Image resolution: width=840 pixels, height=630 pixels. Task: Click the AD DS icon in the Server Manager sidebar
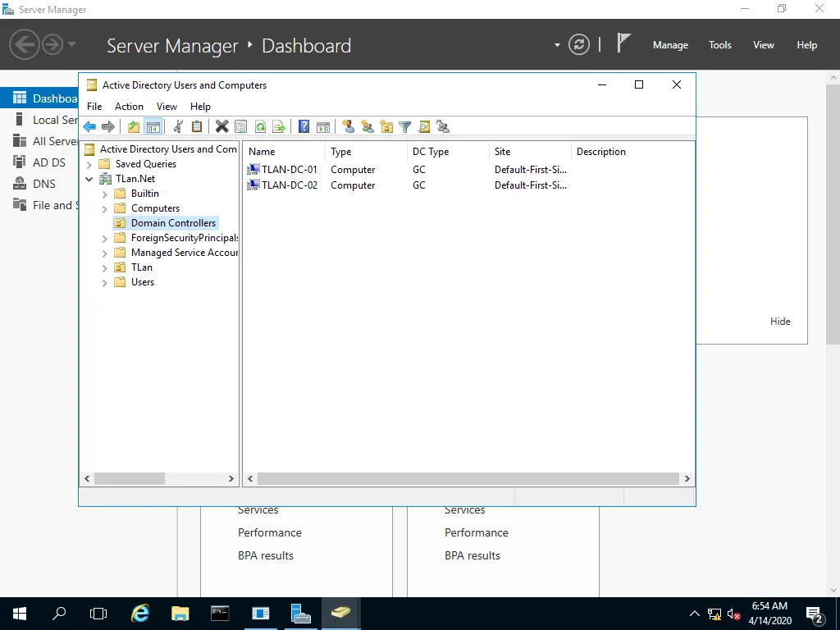coord(20,162)
